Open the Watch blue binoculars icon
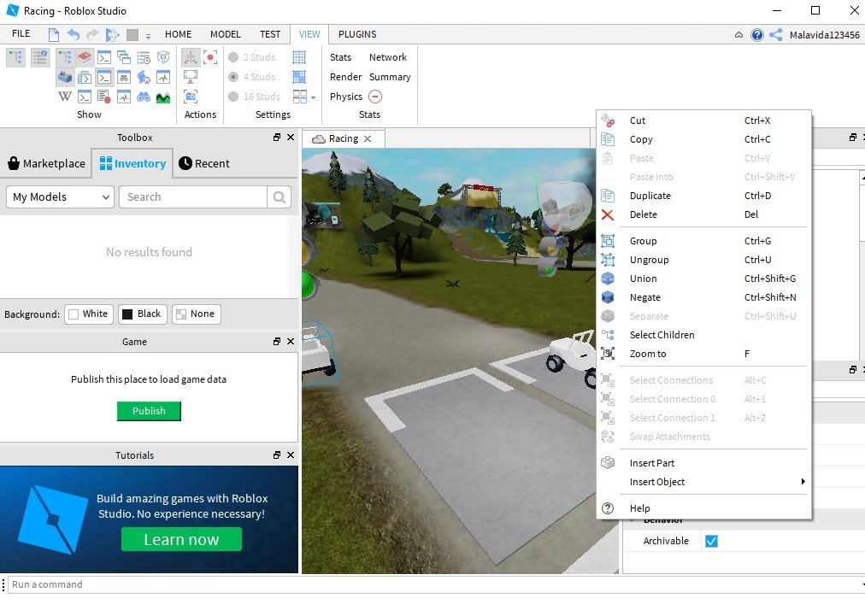The height and width of the screenshot is (616, 865). (144, 97)
